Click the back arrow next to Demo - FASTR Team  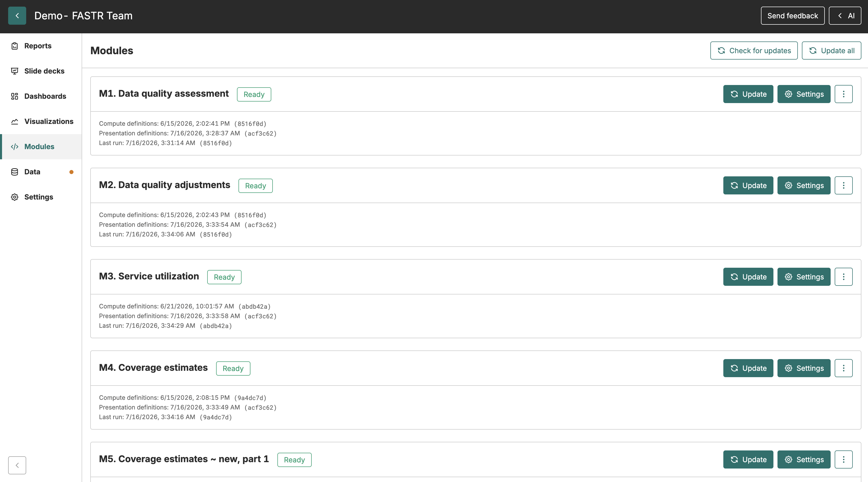click(17, 16)
